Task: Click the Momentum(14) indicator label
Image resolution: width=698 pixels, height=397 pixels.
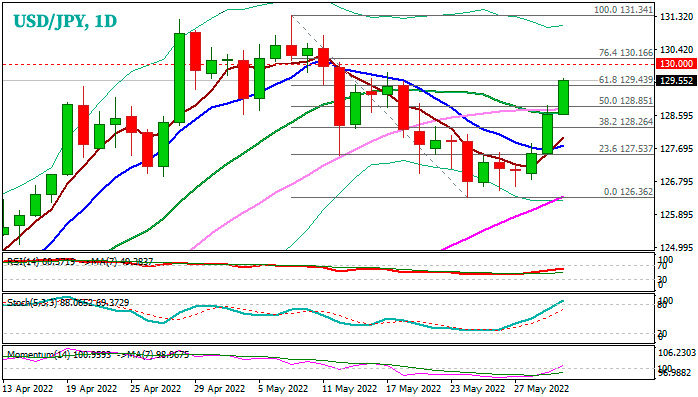Action: [x=98, y=355]
